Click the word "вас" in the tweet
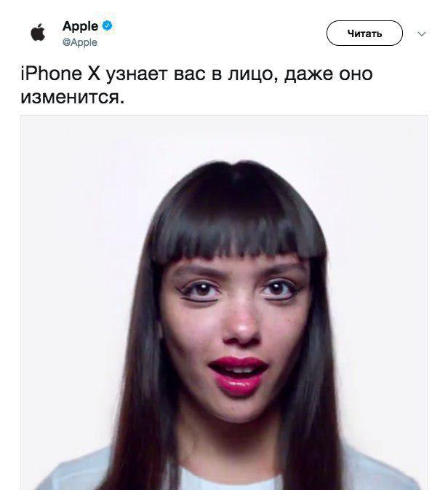448x490 pixels. click(189, 75)
